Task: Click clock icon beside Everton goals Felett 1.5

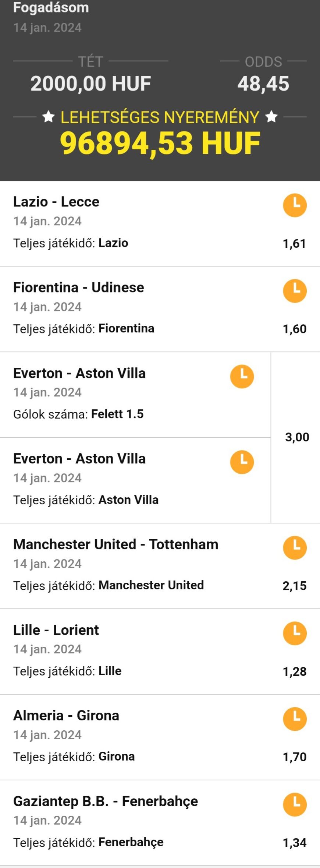Action: click(x=242, y=376)
